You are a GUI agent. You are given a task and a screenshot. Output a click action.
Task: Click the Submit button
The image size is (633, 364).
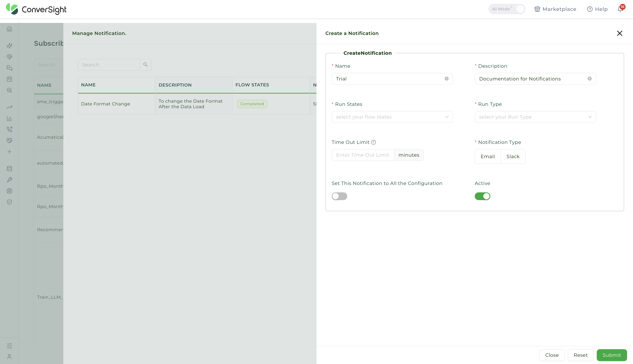tap(612, 355)
